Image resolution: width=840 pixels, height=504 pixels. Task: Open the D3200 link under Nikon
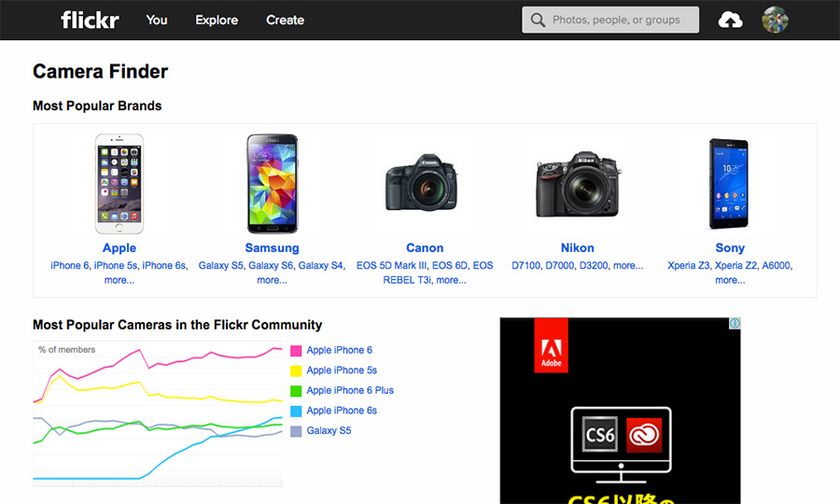click(x=594, y=266)
